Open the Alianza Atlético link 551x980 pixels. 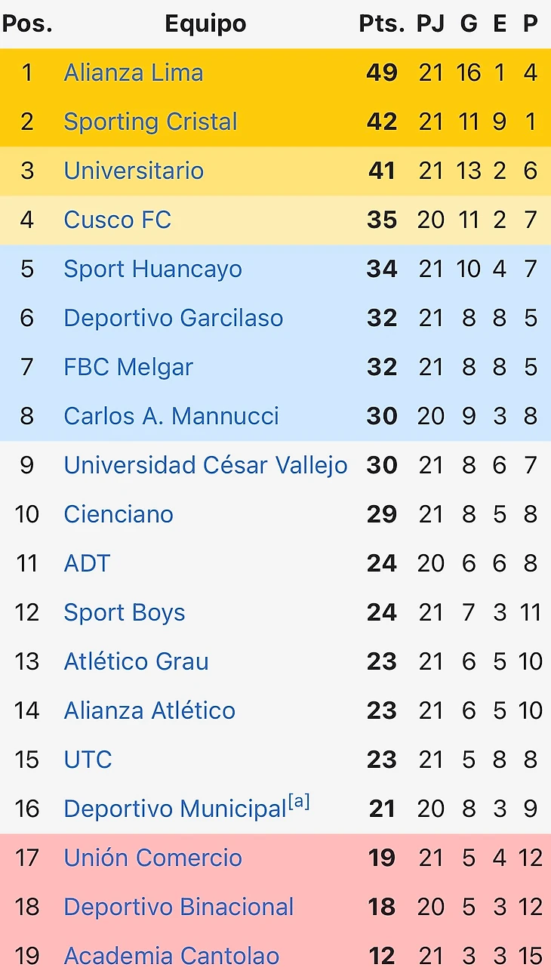coord(149,710)
